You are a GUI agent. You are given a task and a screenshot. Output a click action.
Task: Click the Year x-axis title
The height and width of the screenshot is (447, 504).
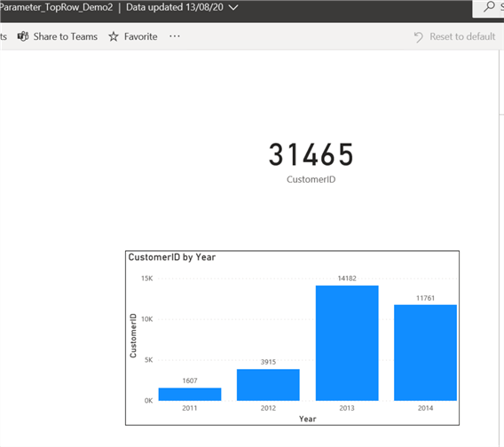[308, 419]
